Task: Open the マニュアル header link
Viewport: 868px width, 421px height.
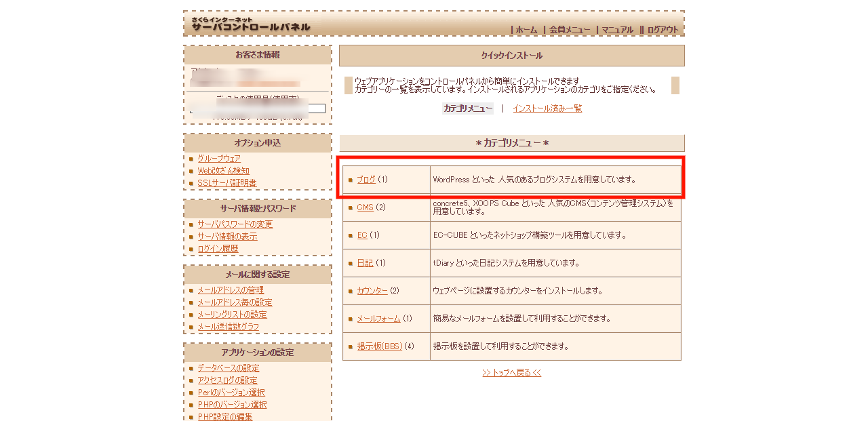Action: 617,30
